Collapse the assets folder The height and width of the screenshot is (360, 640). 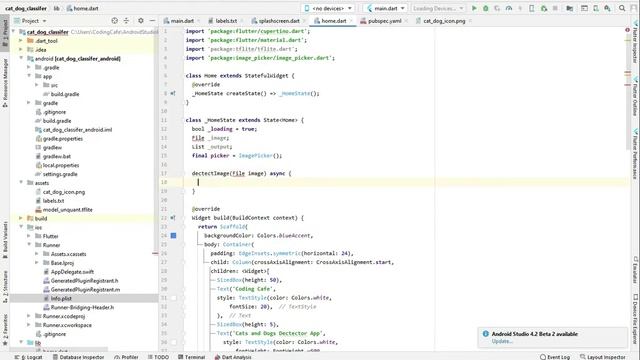(x=21, y=182)
